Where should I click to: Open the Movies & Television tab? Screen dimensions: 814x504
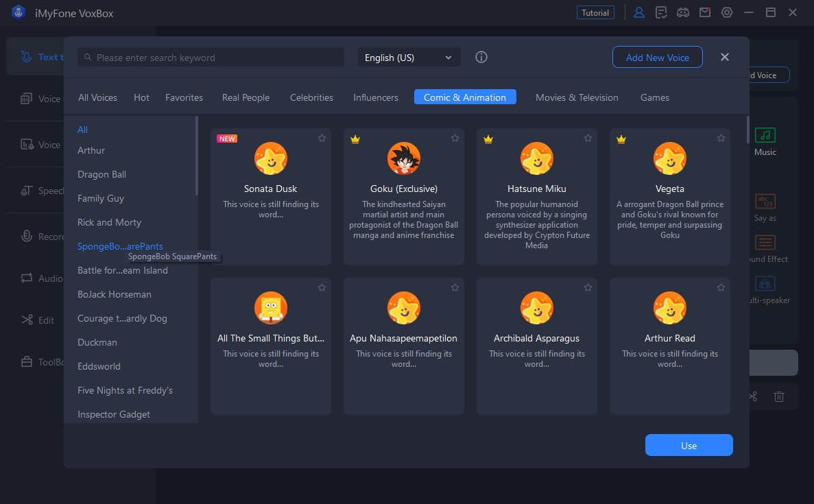click(577, 97)
